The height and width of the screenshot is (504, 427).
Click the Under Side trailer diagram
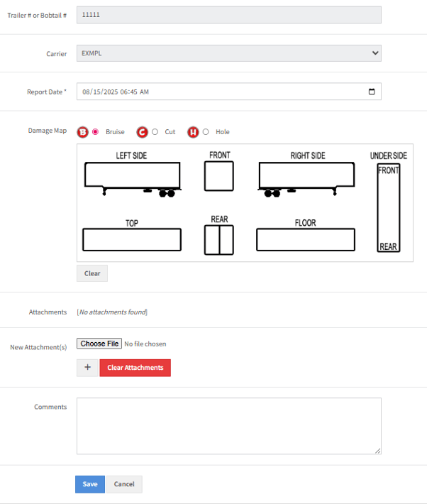(388, 208)
